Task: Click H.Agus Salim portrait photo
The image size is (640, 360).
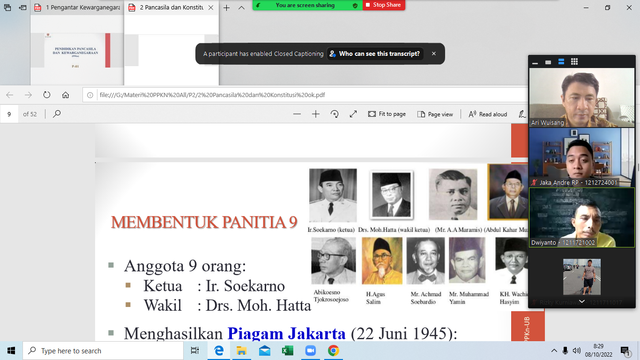Action: (382, 261)
